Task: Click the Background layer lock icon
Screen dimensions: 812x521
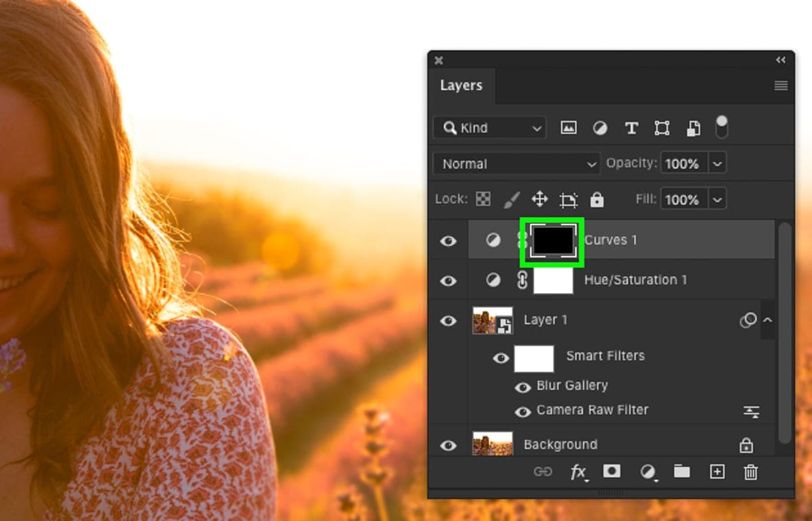Action: [746, 445]
